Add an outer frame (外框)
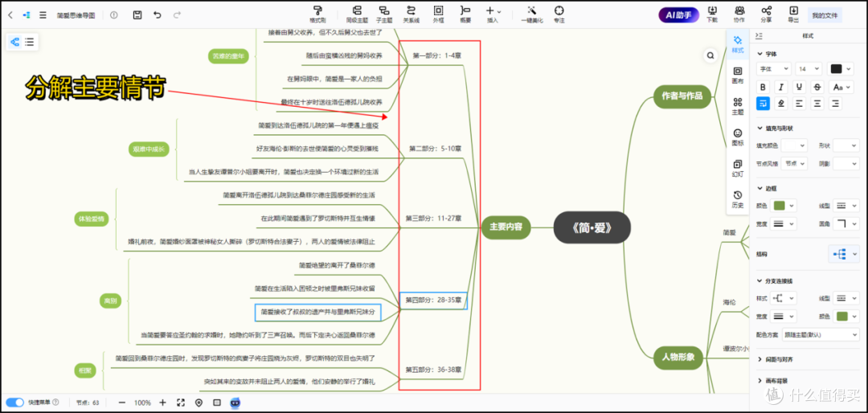868x413 pixels. [x=438, y=14]
